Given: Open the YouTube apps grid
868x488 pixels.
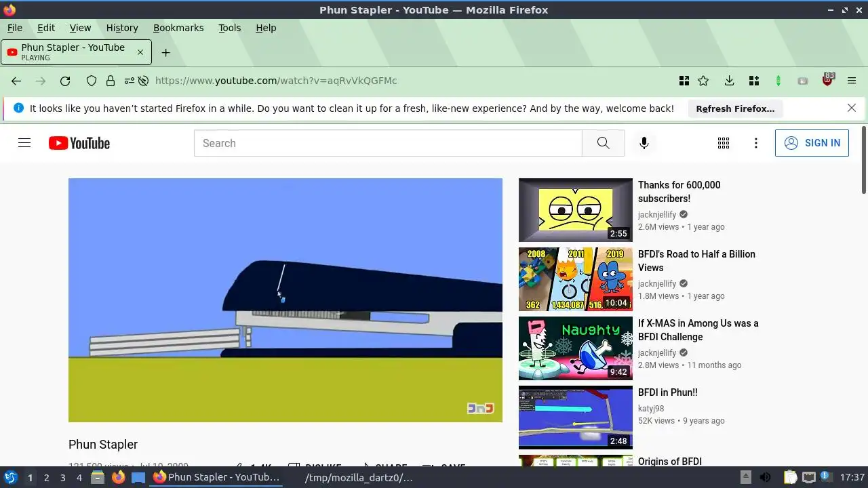Looking at the screenshot, I should (x=724, y=143).
